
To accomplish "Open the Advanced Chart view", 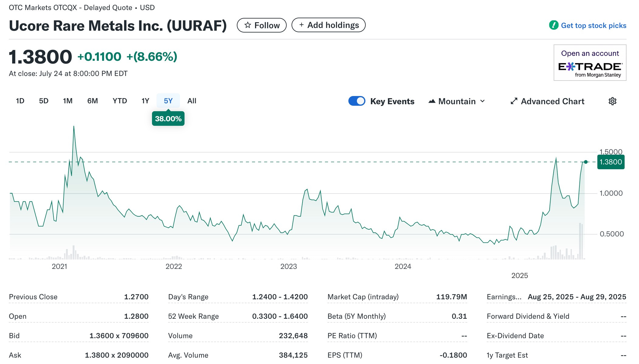I will pyautogui.click(x=552, y=101).
